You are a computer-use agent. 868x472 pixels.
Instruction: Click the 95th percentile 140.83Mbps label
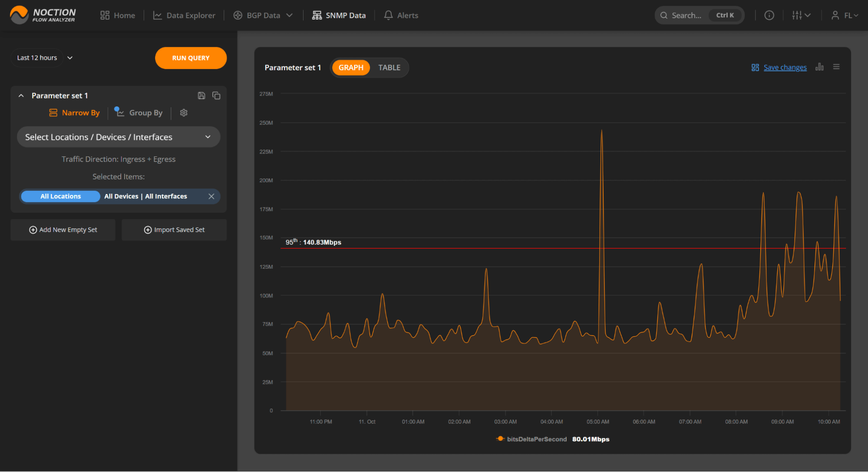(314, 242)
